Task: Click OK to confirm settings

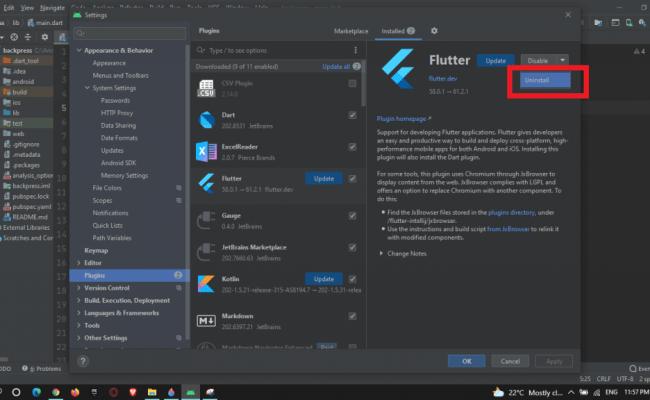Action: [x=466, y=361]
